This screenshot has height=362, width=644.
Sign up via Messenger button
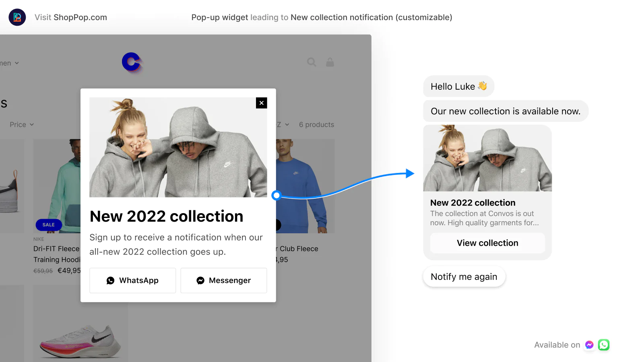click(x=223, y=280)
